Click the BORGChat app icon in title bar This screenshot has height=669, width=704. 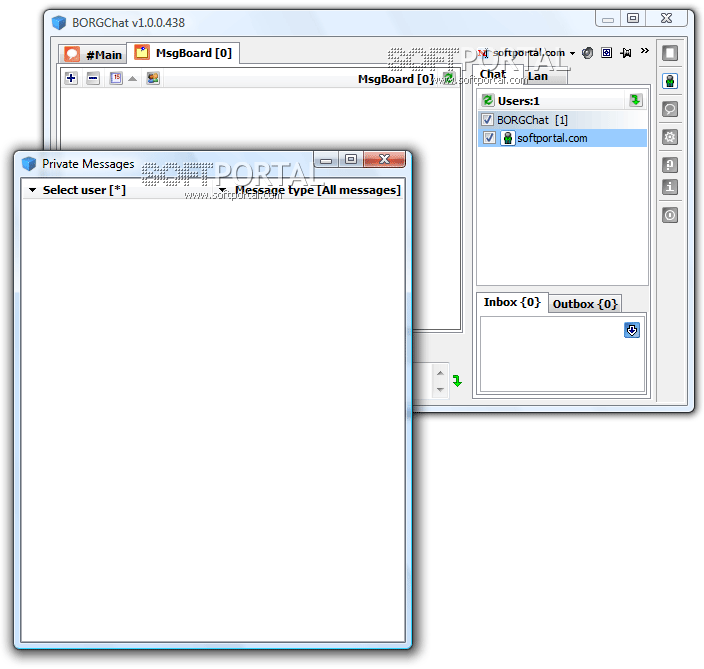point(59,22)
